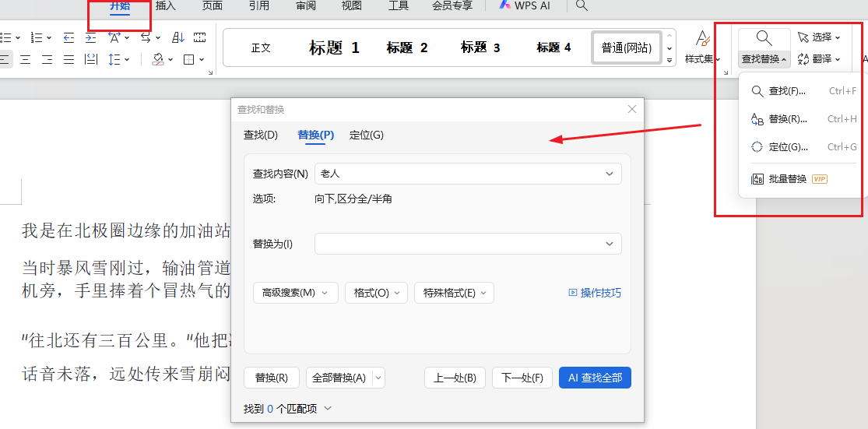Click the 查找替换 magnifier icon
This screenshot has height=429, width=868.
pyautogui.click(x=764, y=38)
